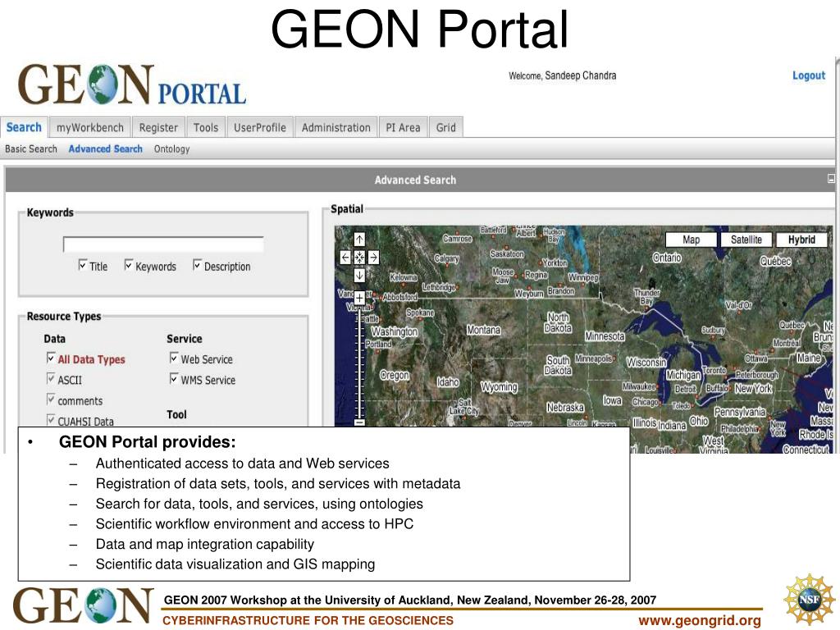Click the Logout link

pyautogui.click(x=809, y=75)
